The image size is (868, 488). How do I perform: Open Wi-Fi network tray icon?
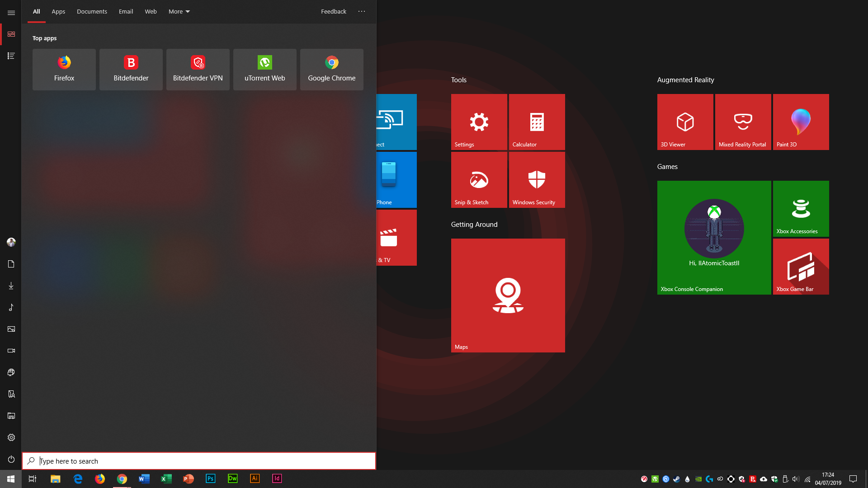[807, 479]
